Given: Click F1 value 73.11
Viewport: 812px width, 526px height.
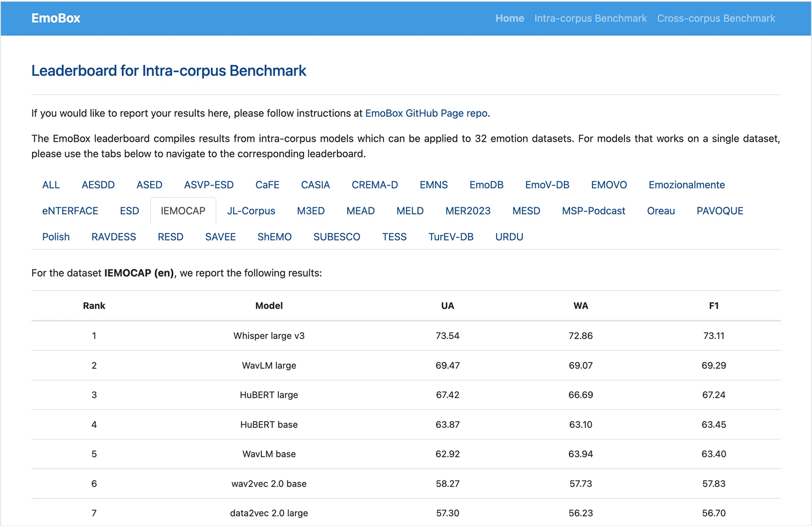Looking at the screenshot, I should pos(714,336).
